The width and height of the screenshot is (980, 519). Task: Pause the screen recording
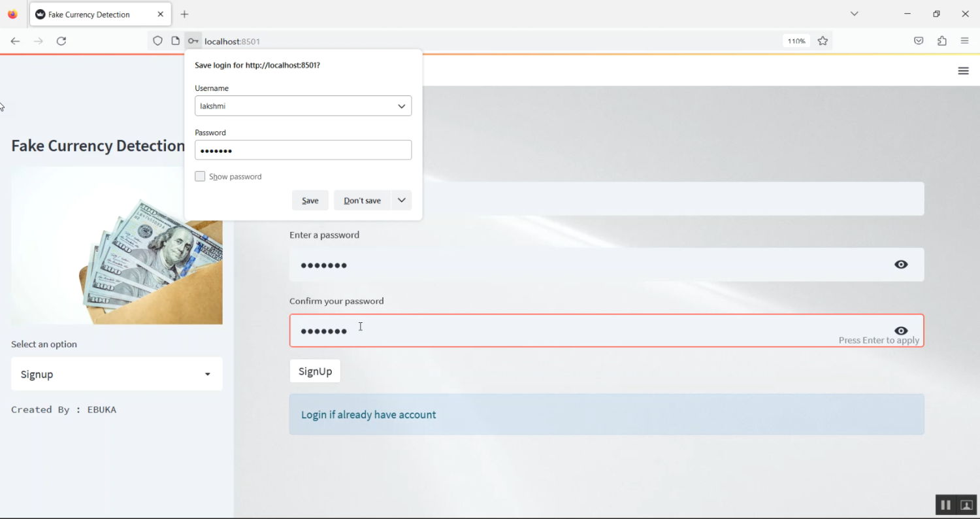pos(945,505)
